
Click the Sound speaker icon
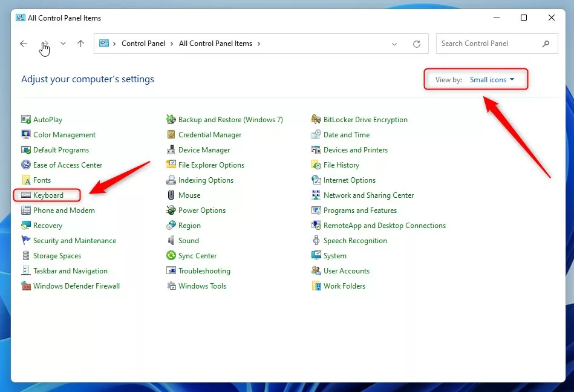pyautogui.click(x=171, y=241)
